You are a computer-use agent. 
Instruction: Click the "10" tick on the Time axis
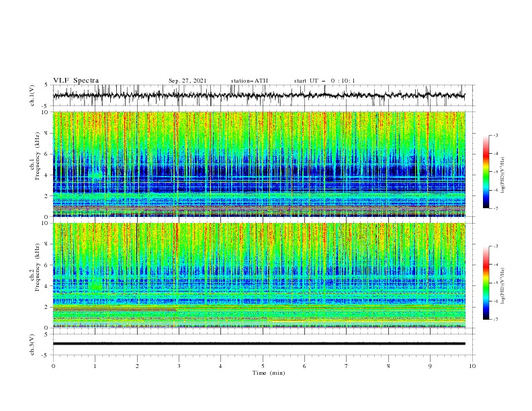pos(472,366)
